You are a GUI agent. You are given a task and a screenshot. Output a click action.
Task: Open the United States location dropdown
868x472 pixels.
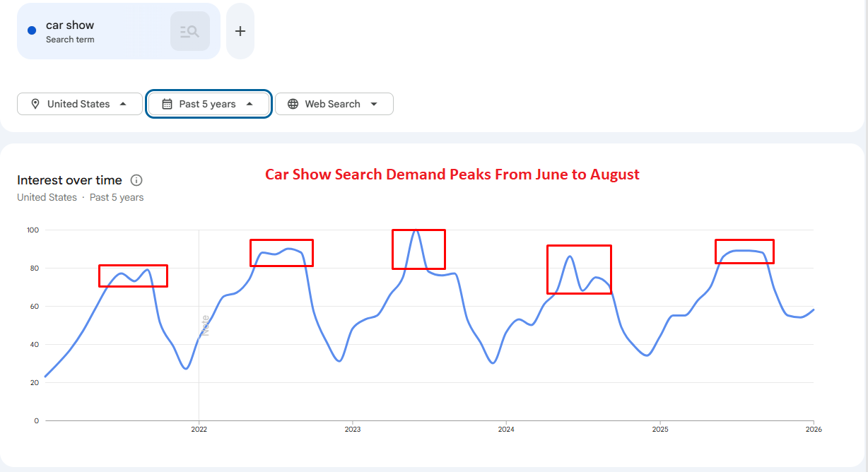80,104
